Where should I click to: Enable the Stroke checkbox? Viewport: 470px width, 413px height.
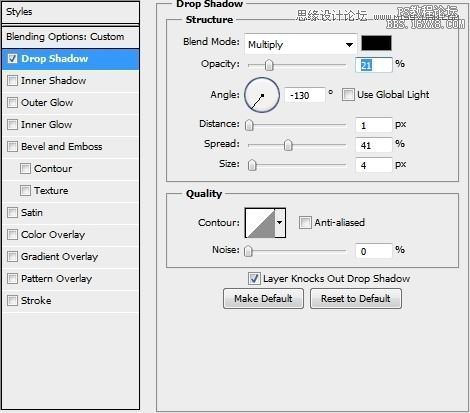[x=12, y=301]
